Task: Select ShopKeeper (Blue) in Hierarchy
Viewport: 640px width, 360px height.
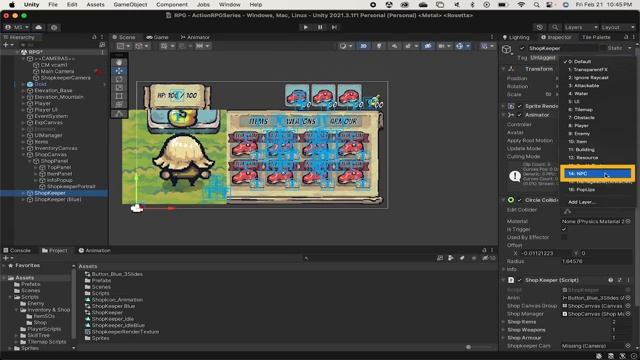Action: (x=58, y=200)
